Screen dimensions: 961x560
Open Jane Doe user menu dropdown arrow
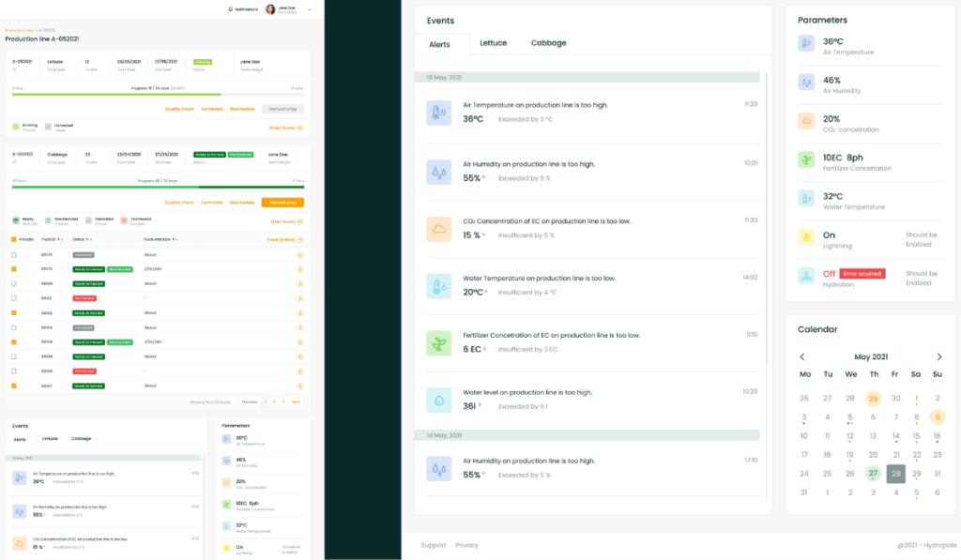310,9
